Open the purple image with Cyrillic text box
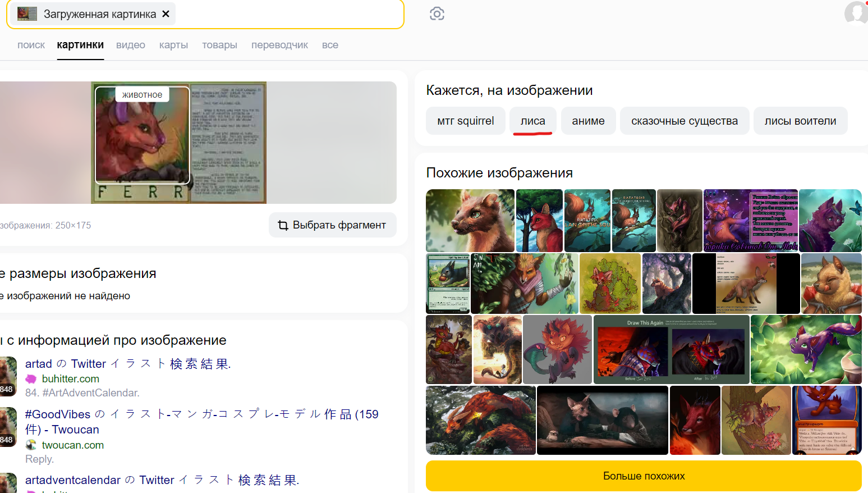This screenshot has width=868, height=493. pyautogui.click(x=751, y=221)
